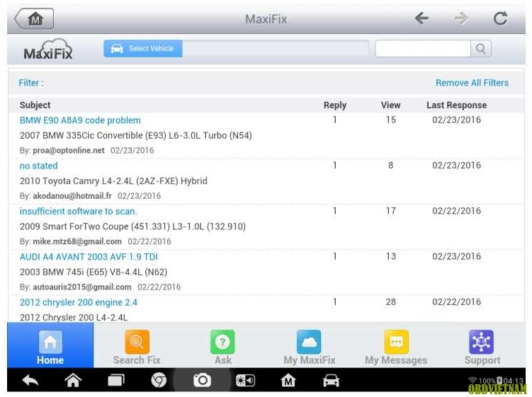Tap the brightness and volume icon

click(245, 381)
